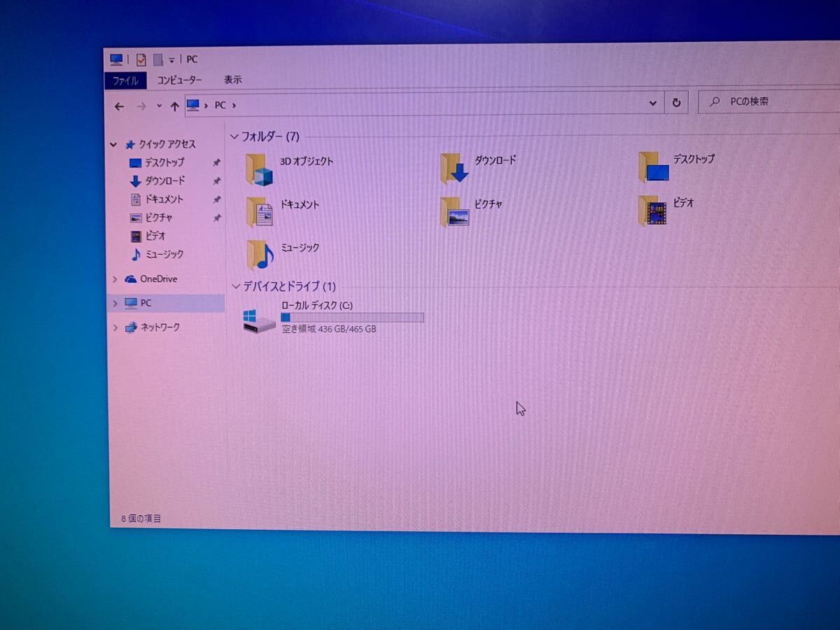This screenshot has width=840, height=630.
Task: Click the search magnifier icon
Action: click(714, 102)
